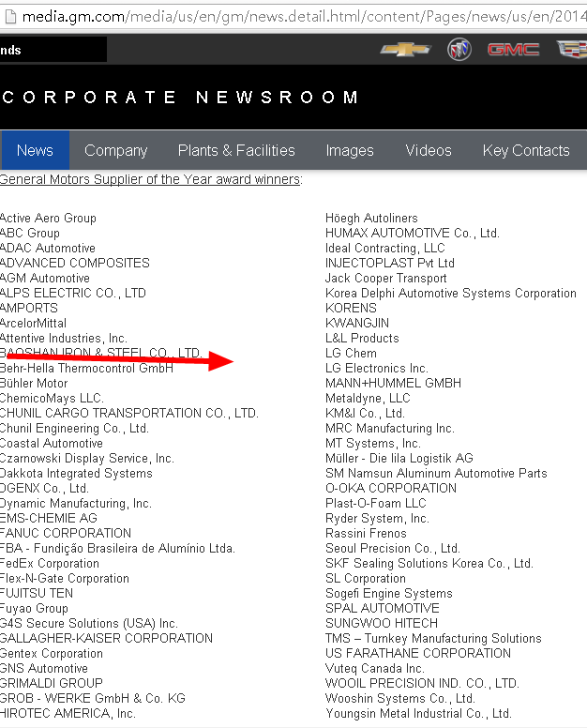Open the Company menu tab

pyautogui.click(x=116, y=150)
